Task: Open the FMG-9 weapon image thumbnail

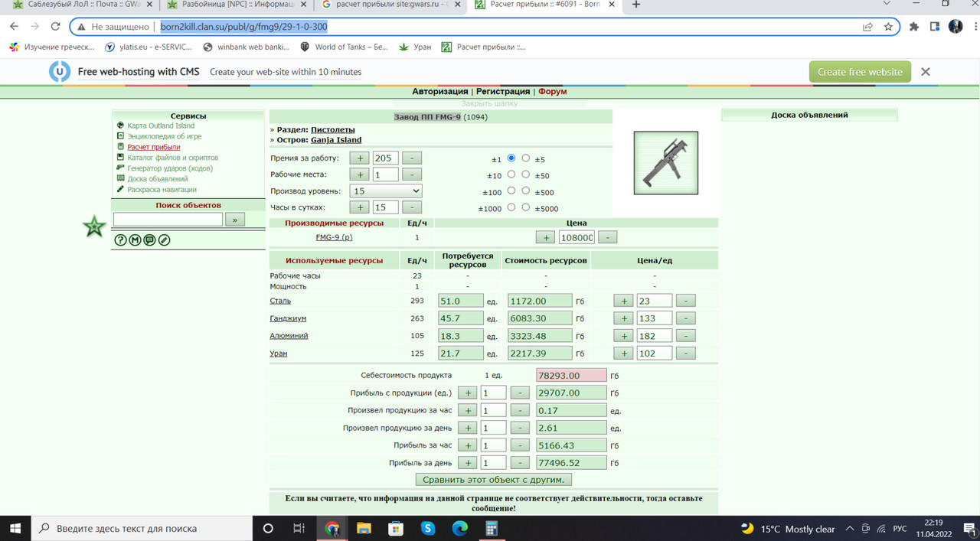Action: tap(666, 163)
